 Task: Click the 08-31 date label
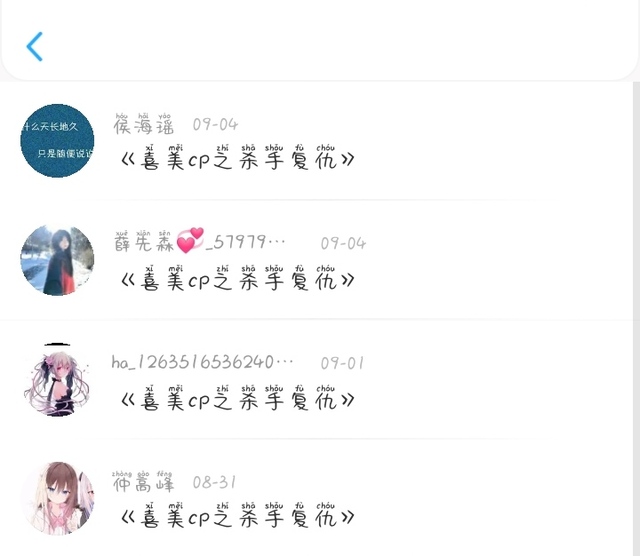point(214,483)
